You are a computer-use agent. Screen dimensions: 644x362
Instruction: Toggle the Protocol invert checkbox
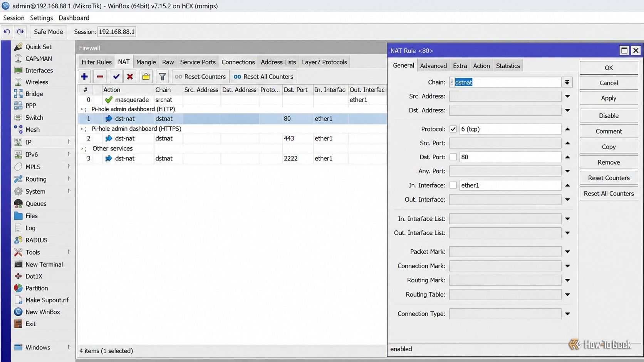(x=453, y=129)
